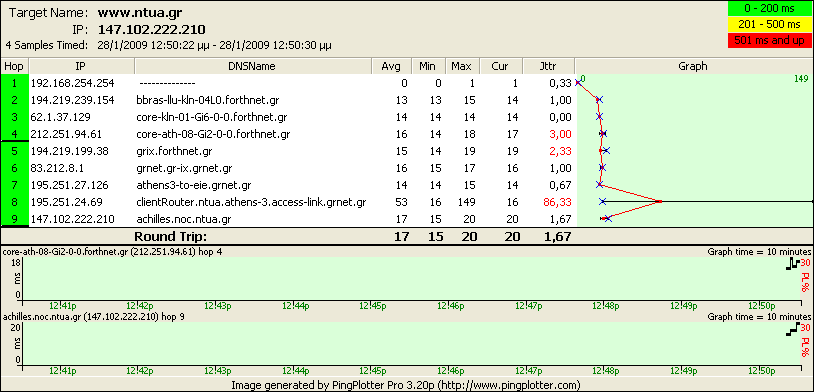The width and height of the screenshot is (814, 392).
Task: Select hop 9 green cell
Action: click(x=15, y=219)
